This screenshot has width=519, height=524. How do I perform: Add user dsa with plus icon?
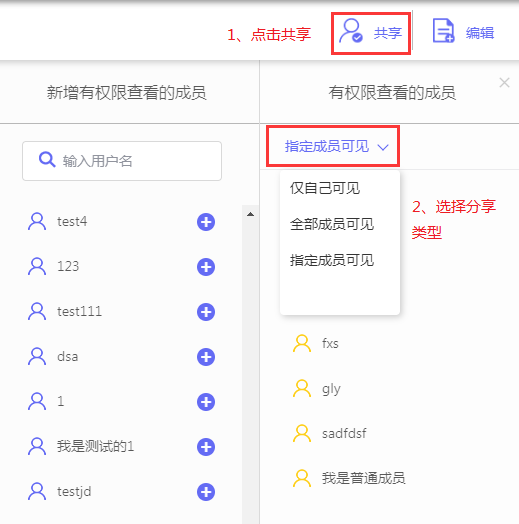206,357
